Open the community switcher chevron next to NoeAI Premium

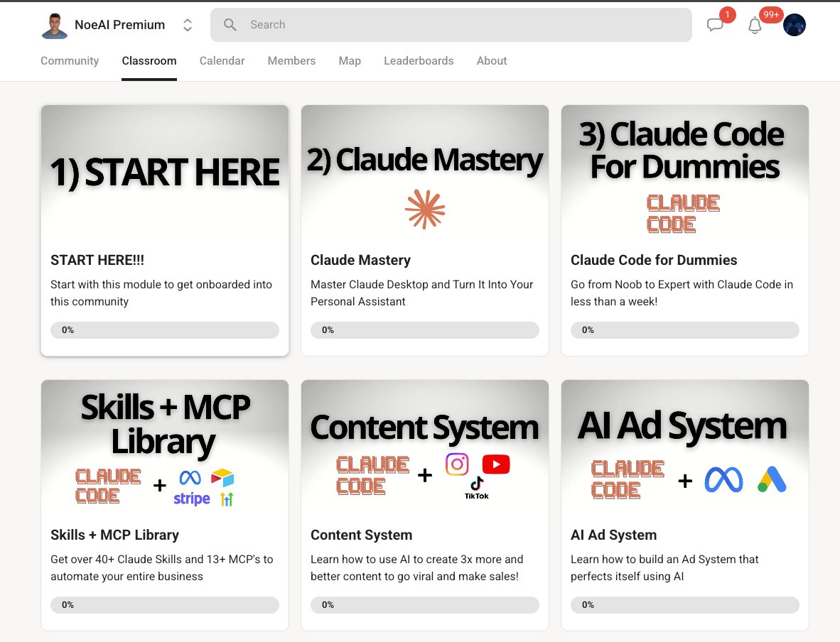click(187, 24)
